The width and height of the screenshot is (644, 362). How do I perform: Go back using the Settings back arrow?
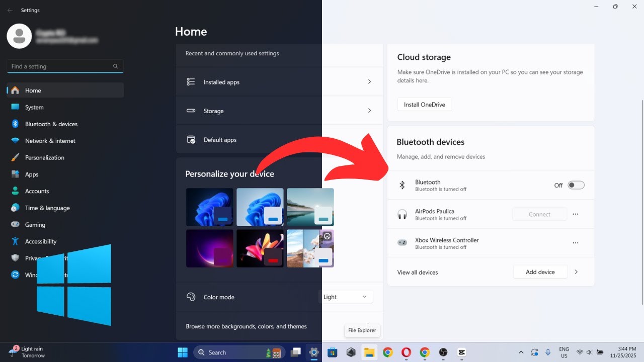(x=10, y=10)
